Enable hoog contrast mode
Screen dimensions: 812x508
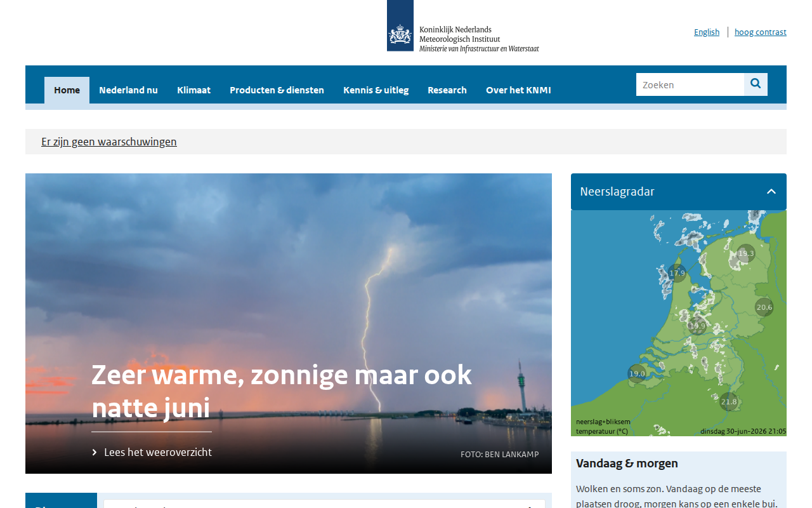click(x=761, y=32)
